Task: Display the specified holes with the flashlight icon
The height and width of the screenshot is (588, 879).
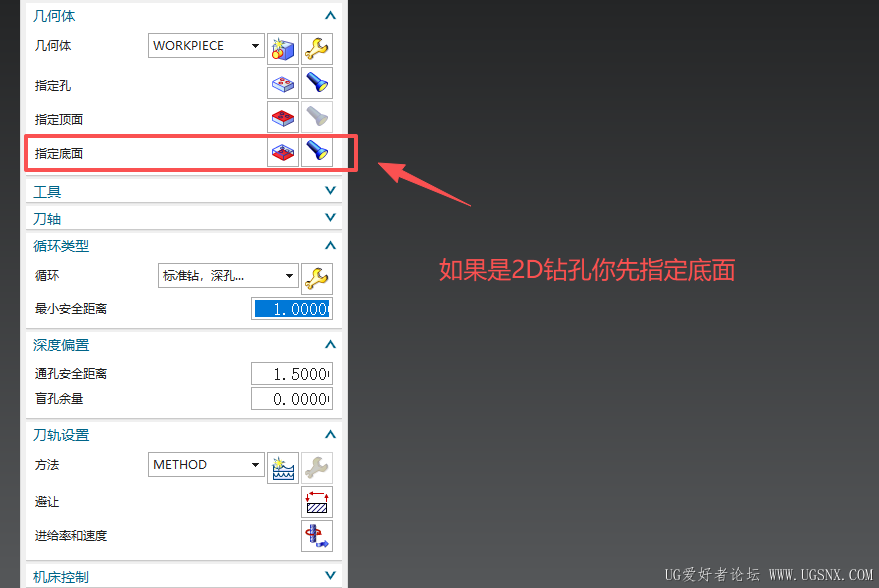Action: point(317,84)
